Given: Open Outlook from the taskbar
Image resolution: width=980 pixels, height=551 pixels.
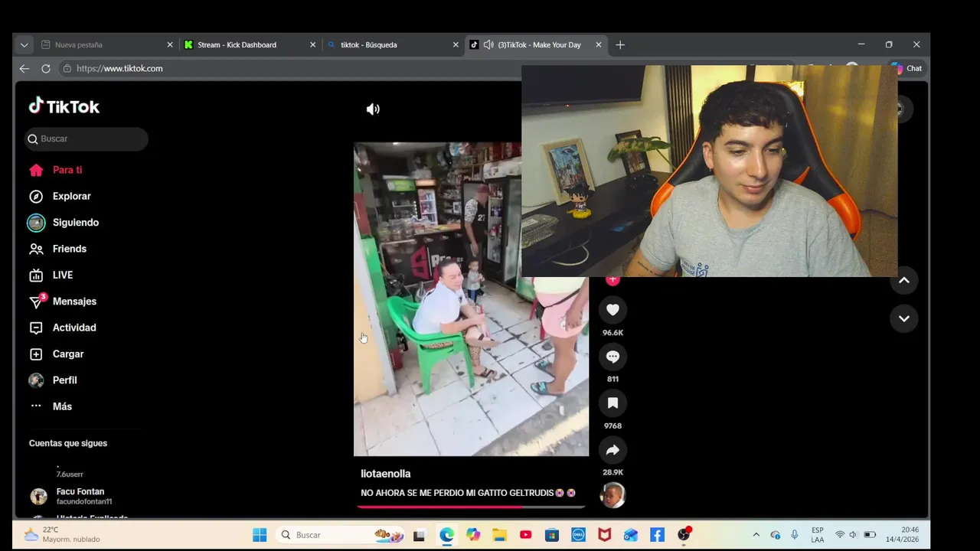Looking at the screenshot, I should pyautogui.click(x=631, y=535).
